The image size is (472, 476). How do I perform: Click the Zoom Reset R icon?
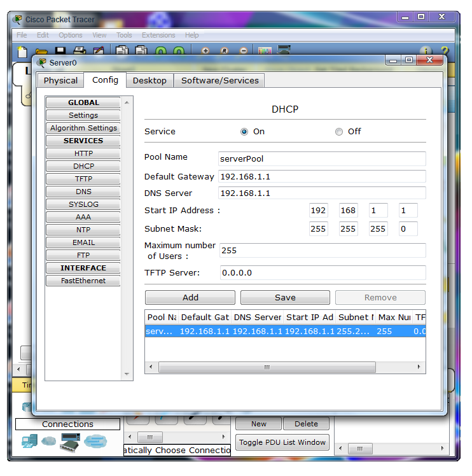pos(225,50)
